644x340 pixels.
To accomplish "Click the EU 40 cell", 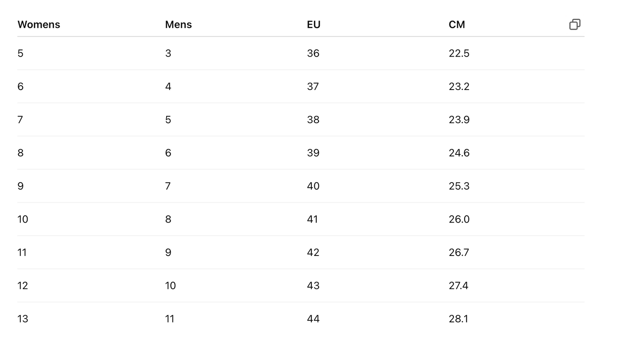I will (x=313, y=186).
